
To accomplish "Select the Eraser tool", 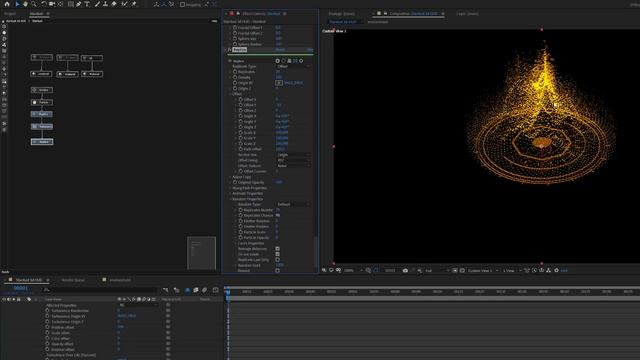I will click(114, 4).
